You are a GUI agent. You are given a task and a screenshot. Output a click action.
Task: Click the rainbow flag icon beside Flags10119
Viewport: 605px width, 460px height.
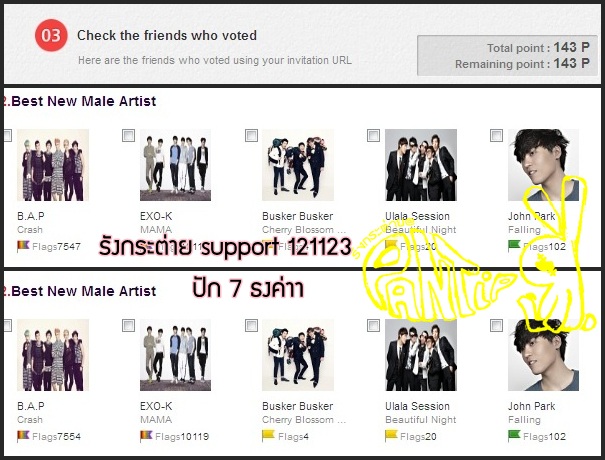[x=146, y=436]
